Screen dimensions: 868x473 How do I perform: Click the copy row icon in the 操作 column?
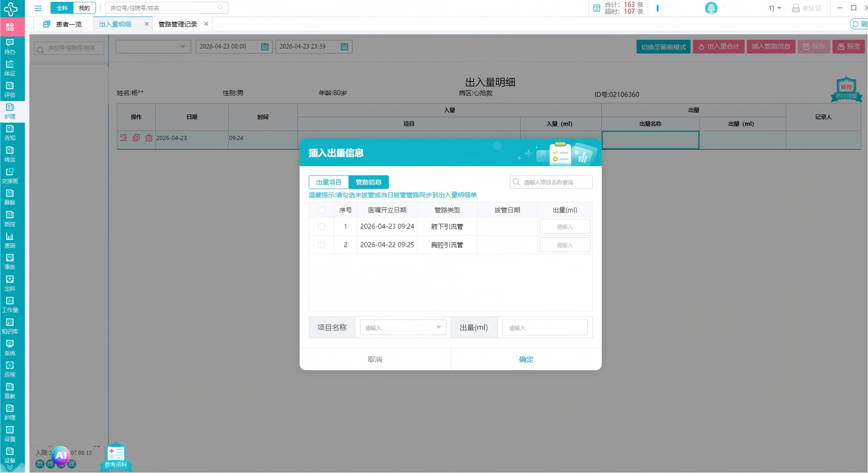(x=136, y=138)
